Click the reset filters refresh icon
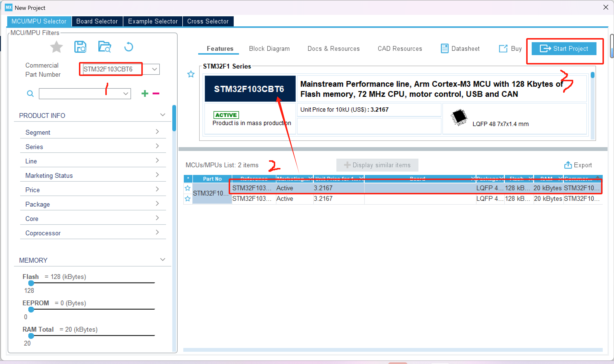 128,46
